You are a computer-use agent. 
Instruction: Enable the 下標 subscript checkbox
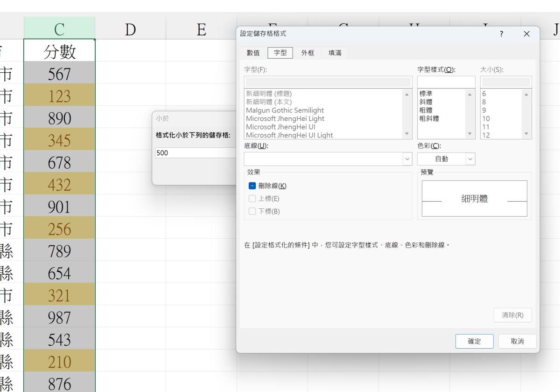(252, 211)
